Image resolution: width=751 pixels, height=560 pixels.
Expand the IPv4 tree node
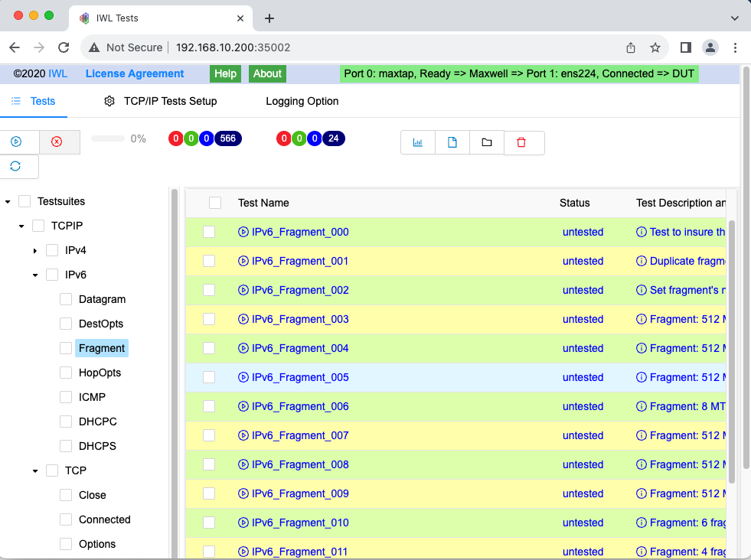34,249
